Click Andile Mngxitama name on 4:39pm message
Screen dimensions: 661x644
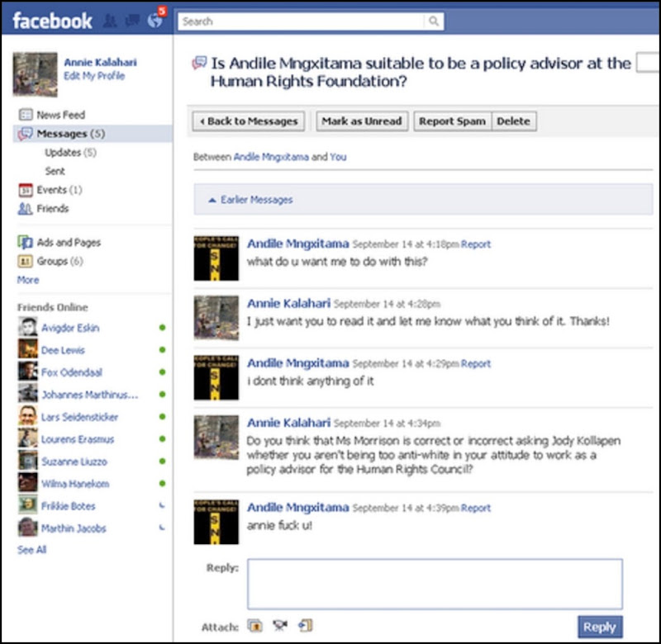click(298, 508)
